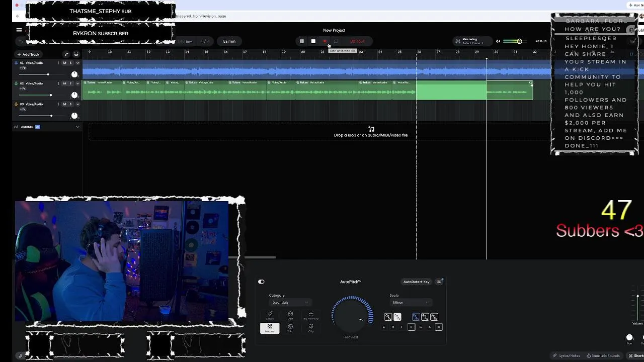Toggle the D#/Eb note key
The width and height of the screenshot is (644, 362).
point(397,317)
